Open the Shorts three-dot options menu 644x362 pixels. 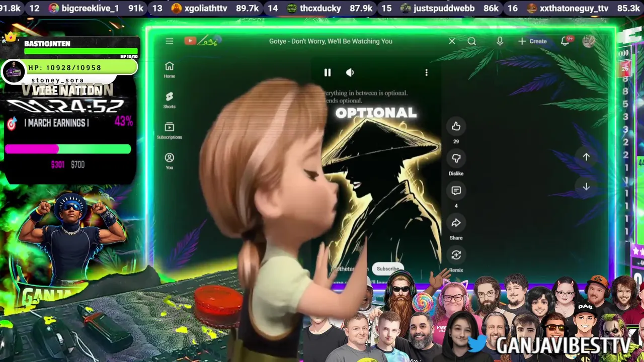coord(426,72)
